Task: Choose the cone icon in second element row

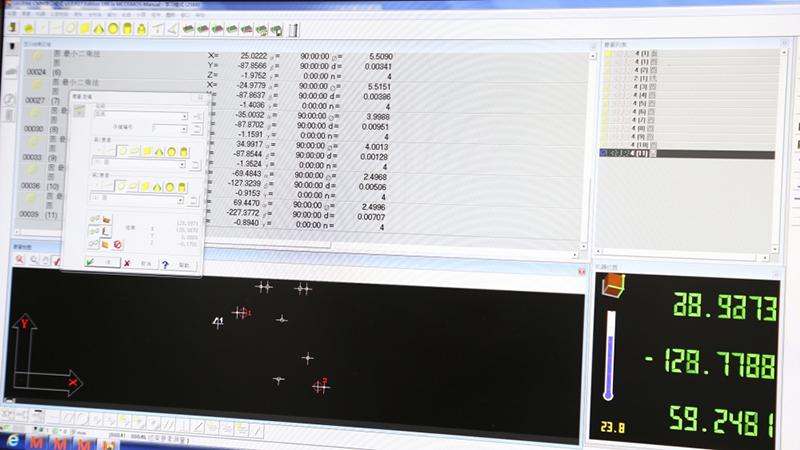Action: point(156,186)
